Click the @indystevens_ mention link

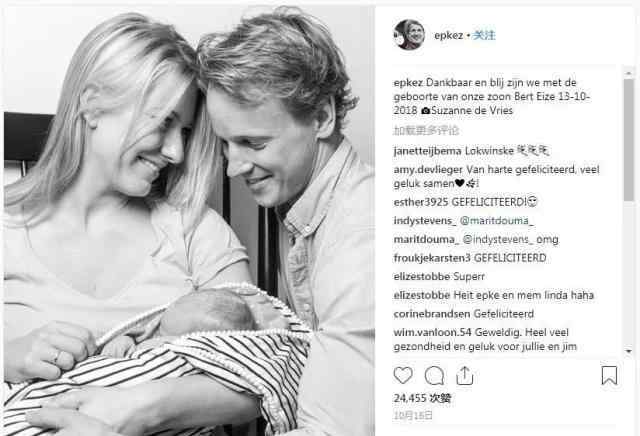(498, 239)
